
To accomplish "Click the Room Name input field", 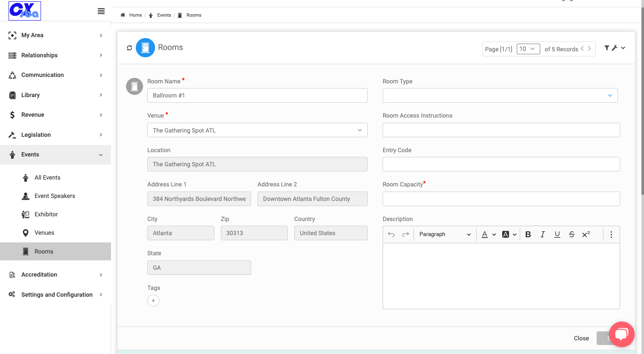I will (x=258, y=95).
